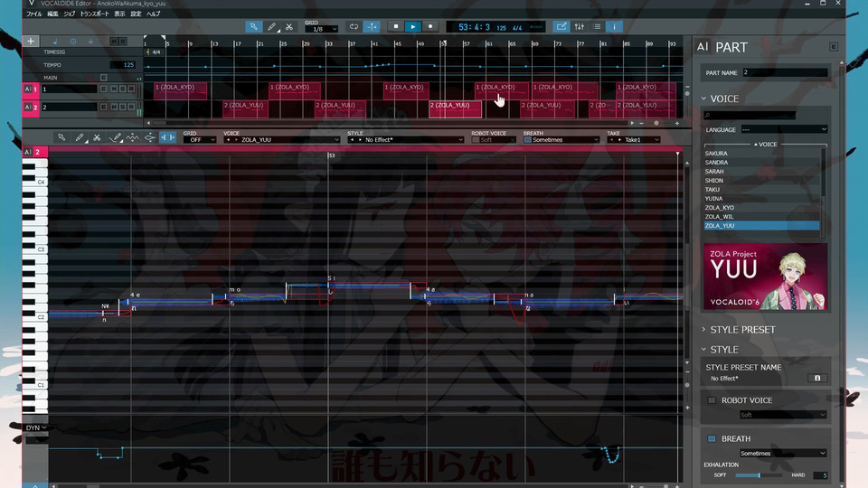Image resolution: width=868 pixels, height=488 pixels.
Task: Open the ファイル menu
Action: pos(33,14)
